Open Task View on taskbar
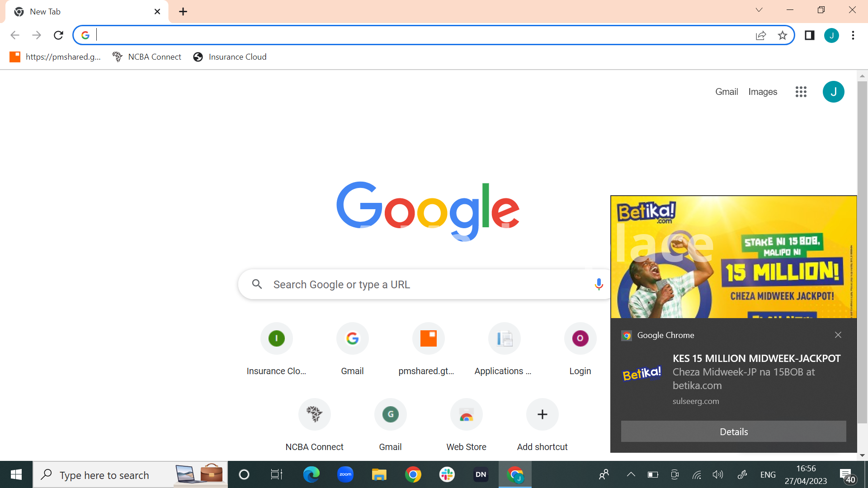 click(277, 474)
